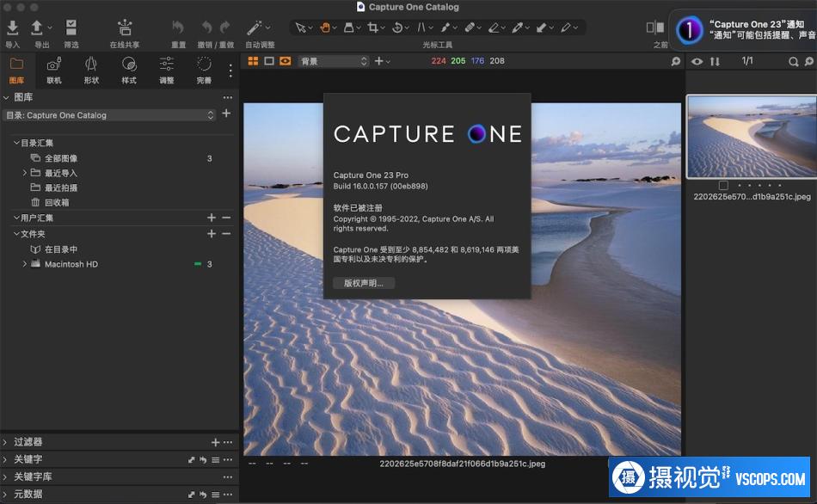Viewport: 817px width, 504px height.
Task: Toggle the 之前 before/after view
Action: click(x=655, y=28)
